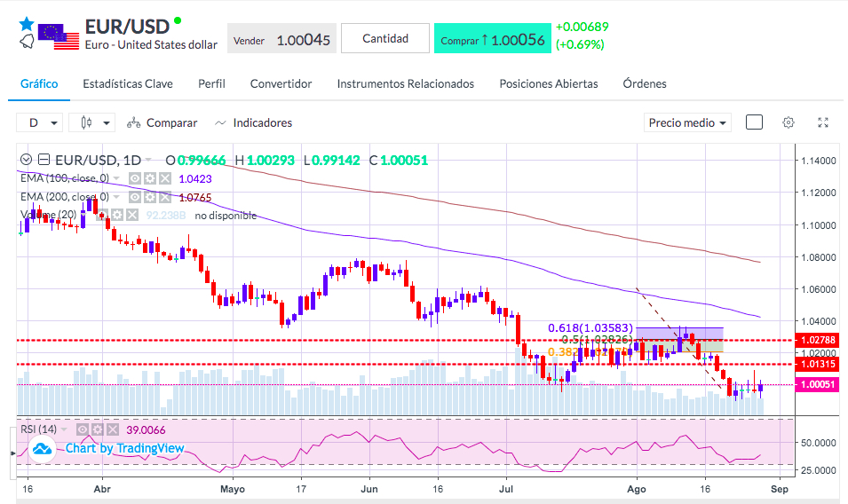Set a price alert using the bell icon

point(27,42)
